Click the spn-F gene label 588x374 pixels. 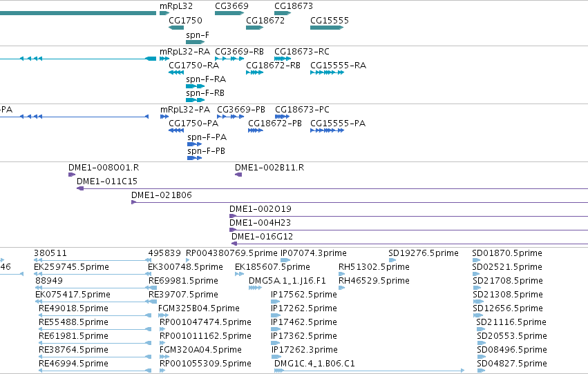(x=198, y=35)
